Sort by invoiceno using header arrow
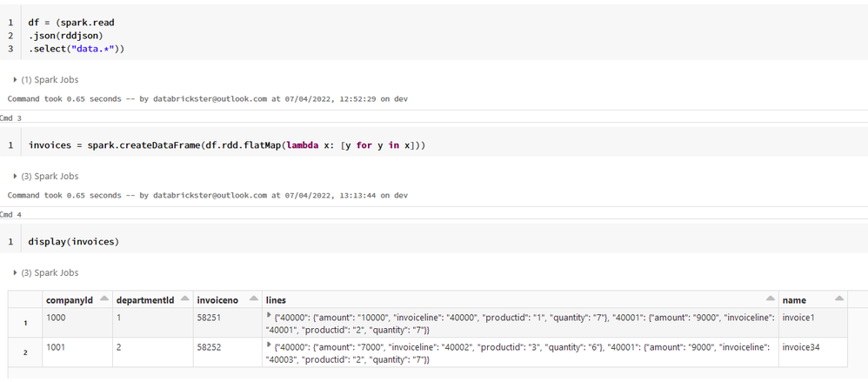Viewport: 868px width, 382px height. pyautogui.click(x=253, y=299)
